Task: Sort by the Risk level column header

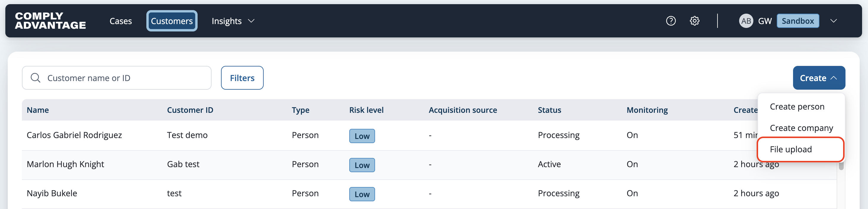Action: coord(366,110)
